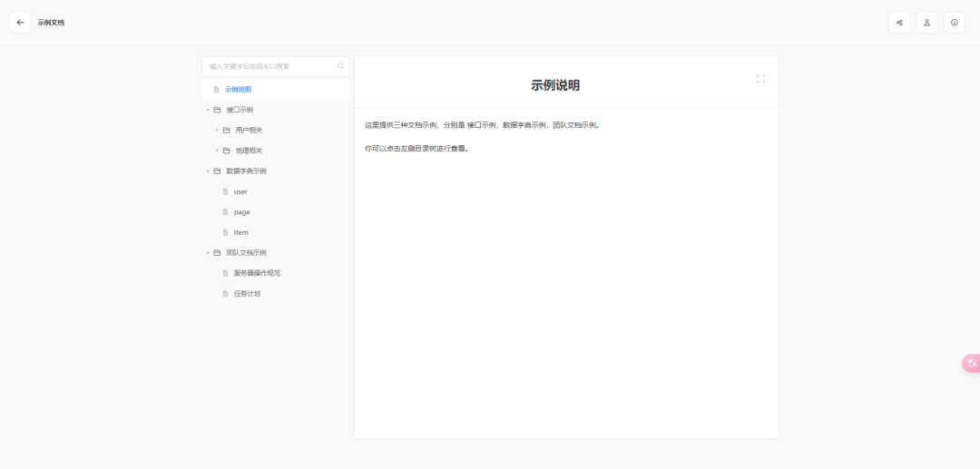This screenshot has height=469, width=980.
Task: Open the share icon in header
Action: click(899, 23)
